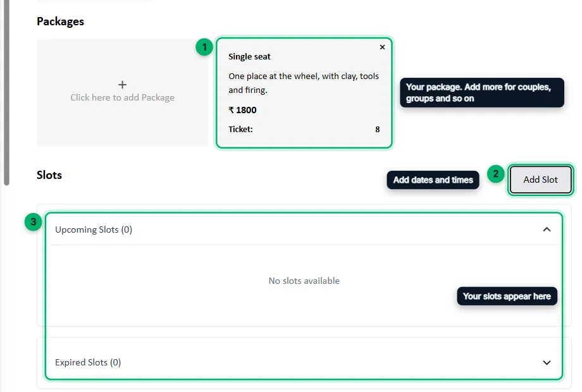Remove the Single seat package with the X
This screenshot has width=582, height=392.
click(x=382, y=47)
